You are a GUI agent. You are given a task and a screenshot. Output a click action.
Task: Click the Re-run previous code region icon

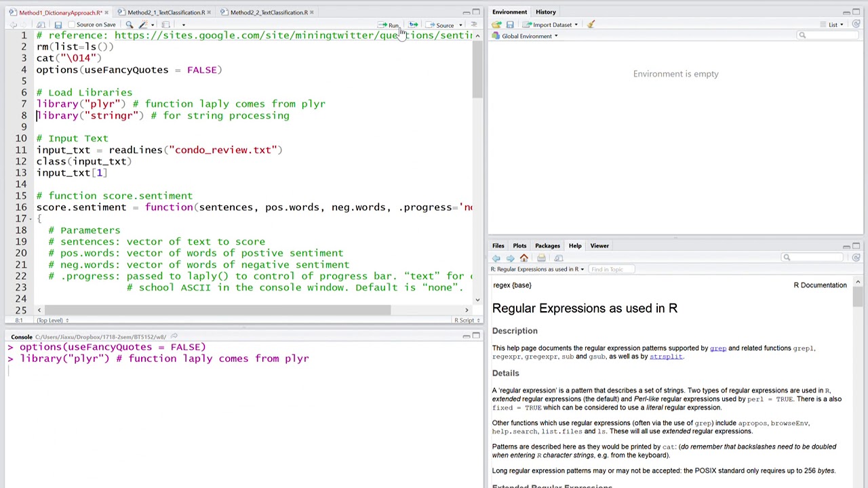click(x=413, y=25)
